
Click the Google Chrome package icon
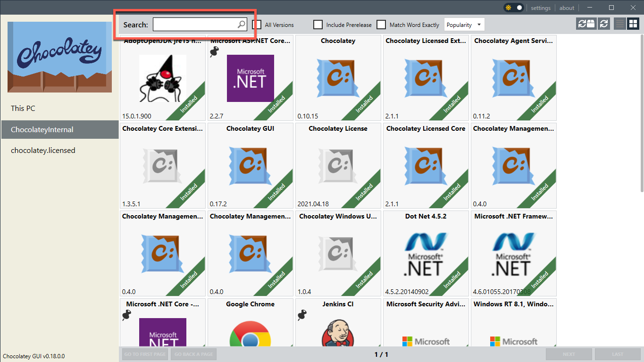(250, 333)
